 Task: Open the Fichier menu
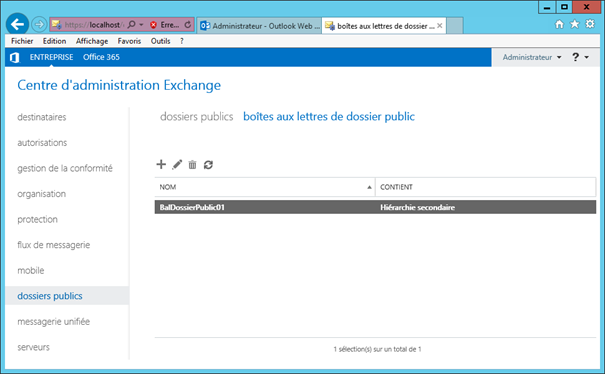pyautogui.click(x=22, y=41)
